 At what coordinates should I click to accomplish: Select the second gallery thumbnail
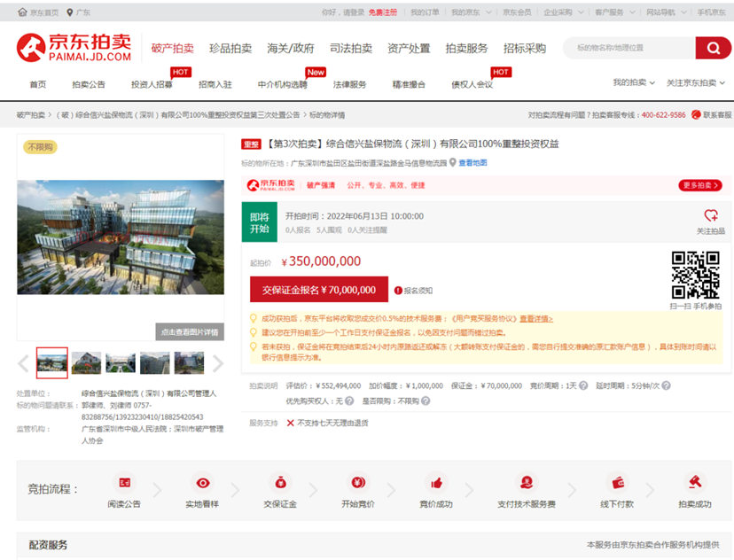[86, 362]
